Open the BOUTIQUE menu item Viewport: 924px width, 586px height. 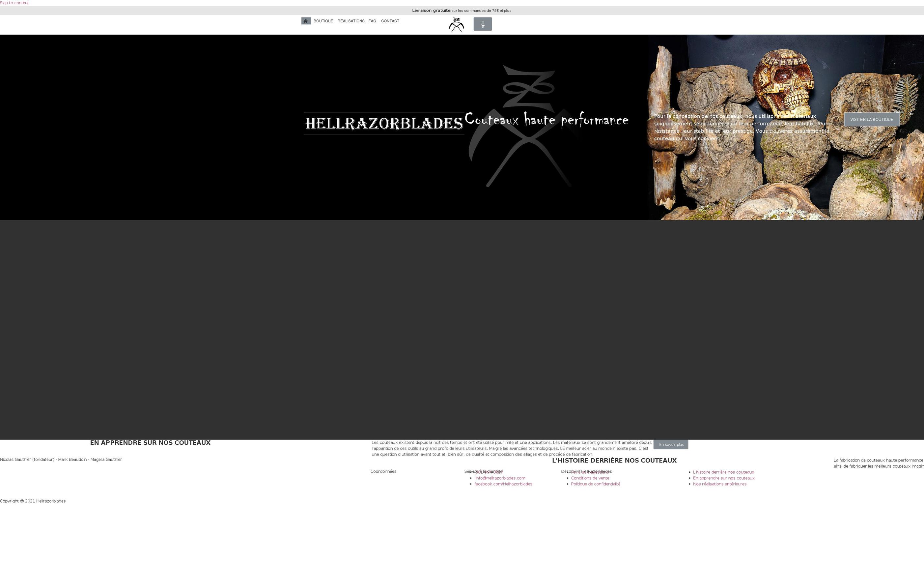(323, 21)
